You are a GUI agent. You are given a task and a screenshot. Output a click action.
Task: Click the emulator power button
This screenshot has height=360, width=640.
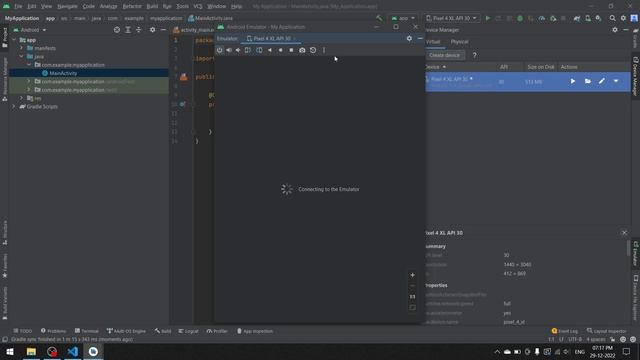pyautogui.click(x=220, y=50)
